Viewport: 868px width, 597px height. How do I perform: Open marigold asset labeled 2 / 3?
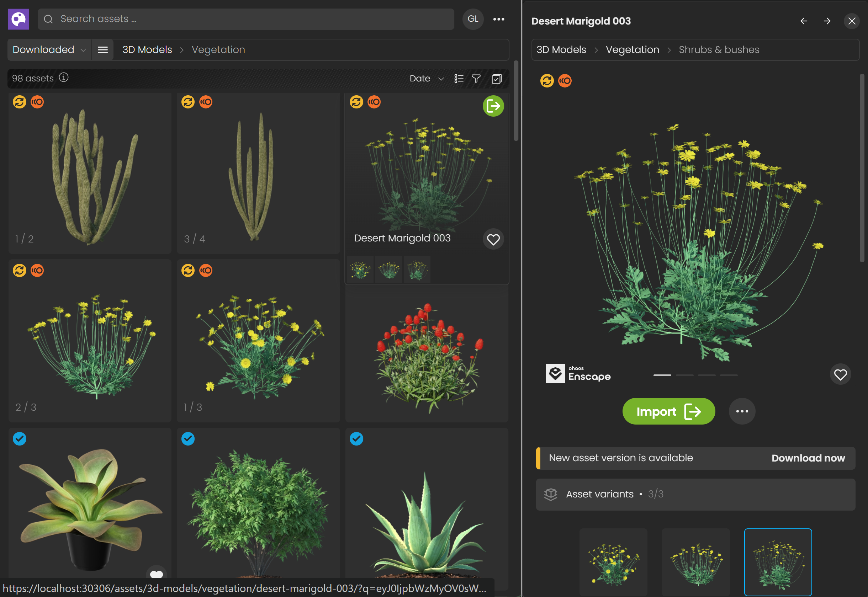coord(90,341)
